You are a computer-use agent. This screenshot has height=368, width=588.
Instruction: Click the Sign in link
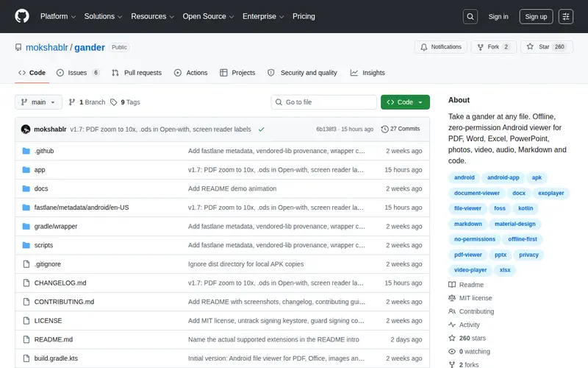click(498, 16)
